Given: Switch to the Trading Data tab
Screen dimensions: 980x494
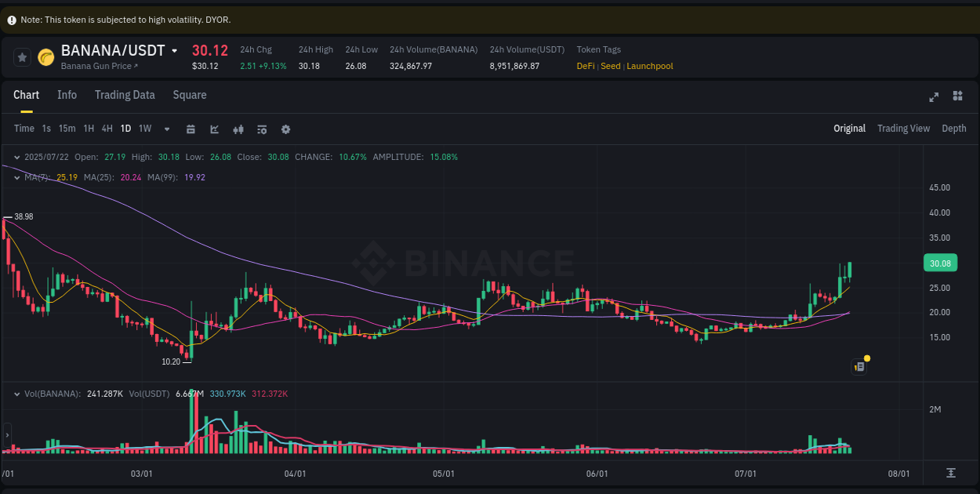Looking at the screenshot, I should click(x=125, y=94).
